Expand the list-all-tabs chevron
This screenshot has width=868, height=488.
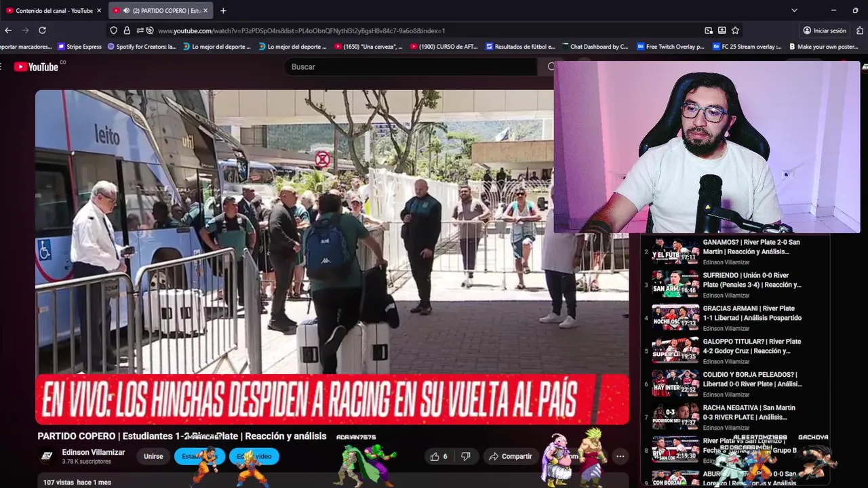click(x=794, y=11)
